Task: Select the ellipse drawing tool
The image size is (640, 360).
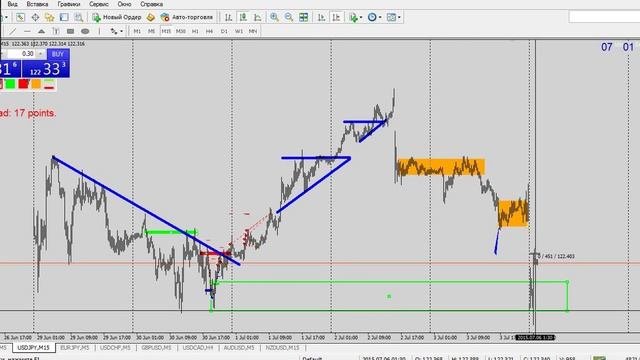Action: tap(85, 31)
